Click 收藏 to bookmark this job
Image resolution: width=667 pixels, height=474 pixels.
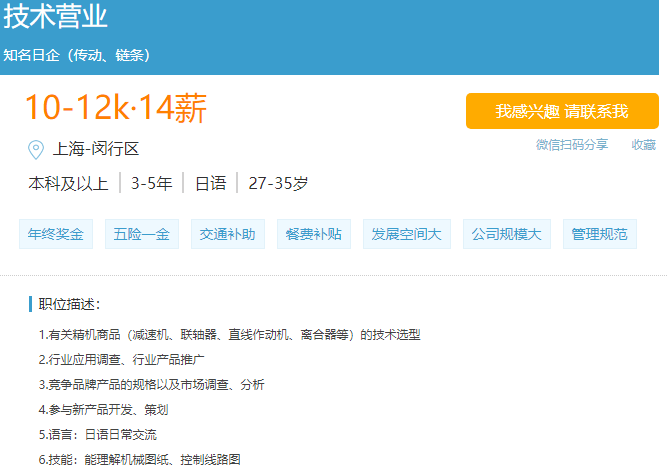pos(643,145)
